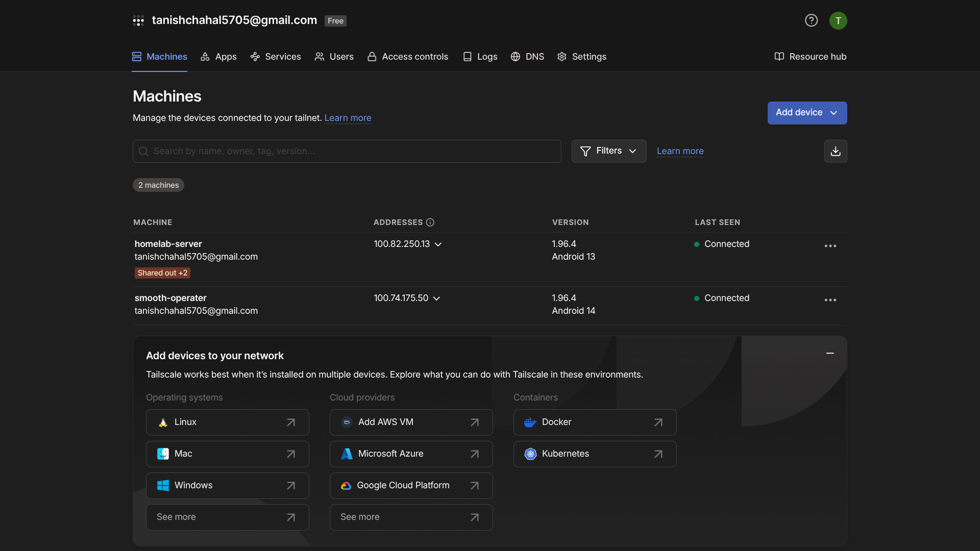Open the DNS tab
The height and width of the screenshot is (551, 980).
coord(527,57)
